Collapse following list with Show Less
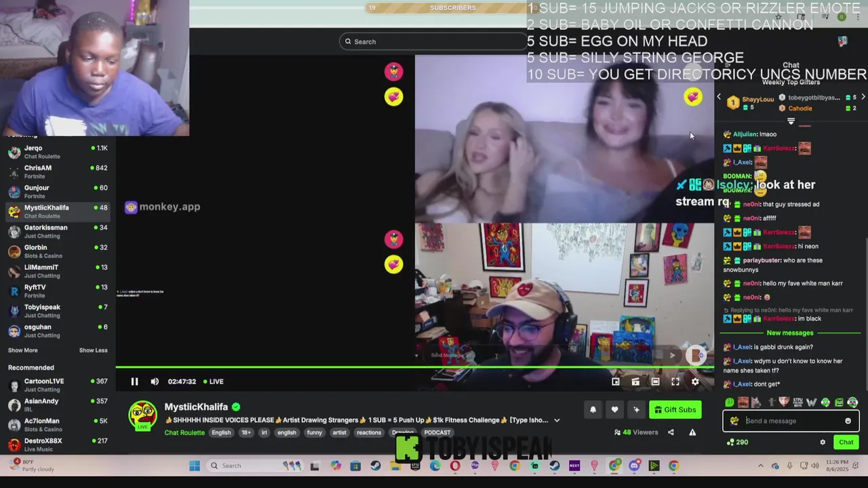Image resolution: width=868 pixels, height=488 pixels. point(93,350)
